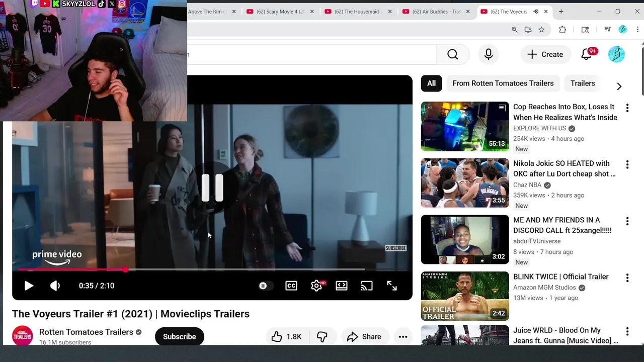Click the install app icon in address bar
Viewport: 644px width, 362px height.
(528, 30)
